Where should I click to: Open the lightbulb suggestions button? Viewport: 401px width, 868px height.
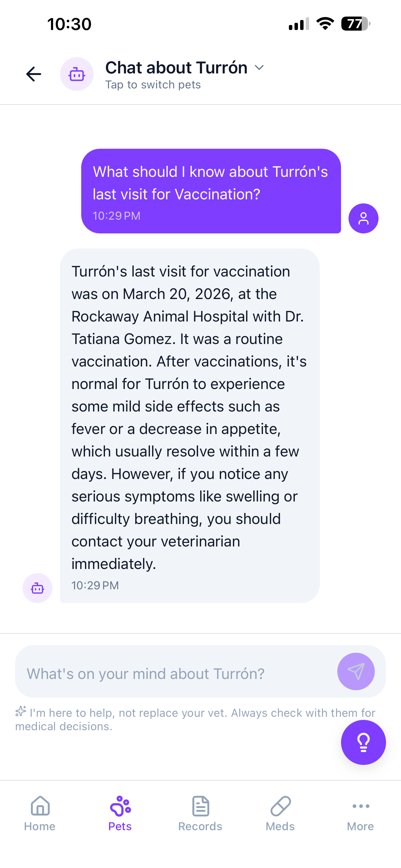363,742
